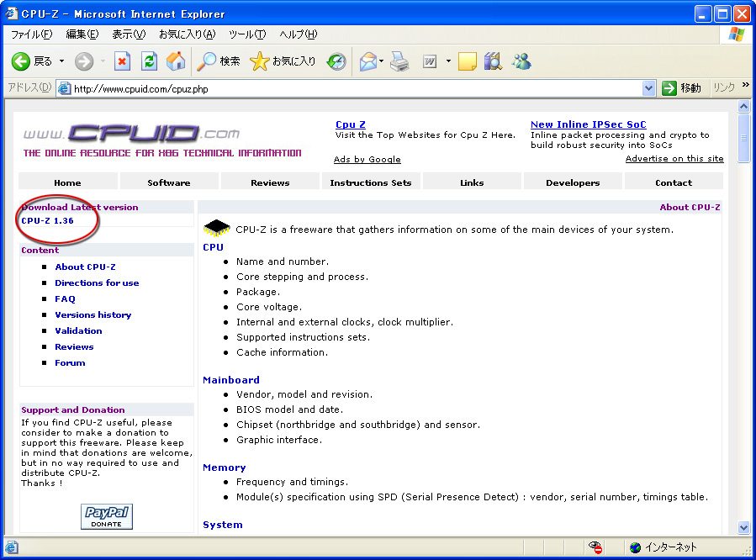The image size is (756, 560).
Task: Open the ヘルプ(H) menu
Action: 299,34
